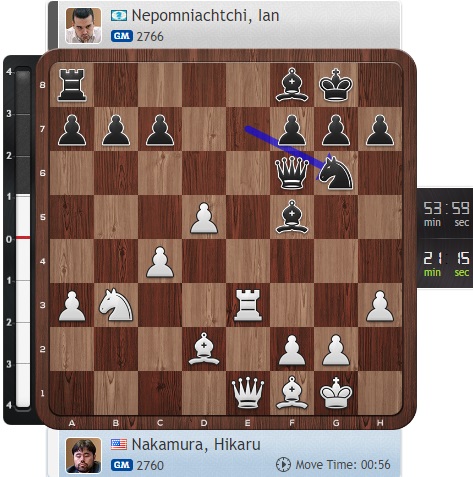Click the white queen on e1
The width and height of the screenshot is (473, 477).
pos(248,393)
